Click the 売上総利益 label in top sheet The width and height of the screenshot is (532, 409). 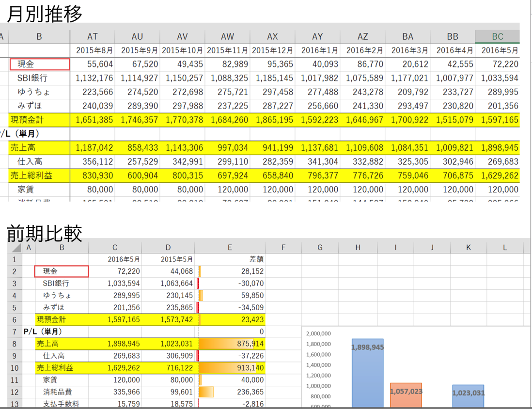[39, 175]
